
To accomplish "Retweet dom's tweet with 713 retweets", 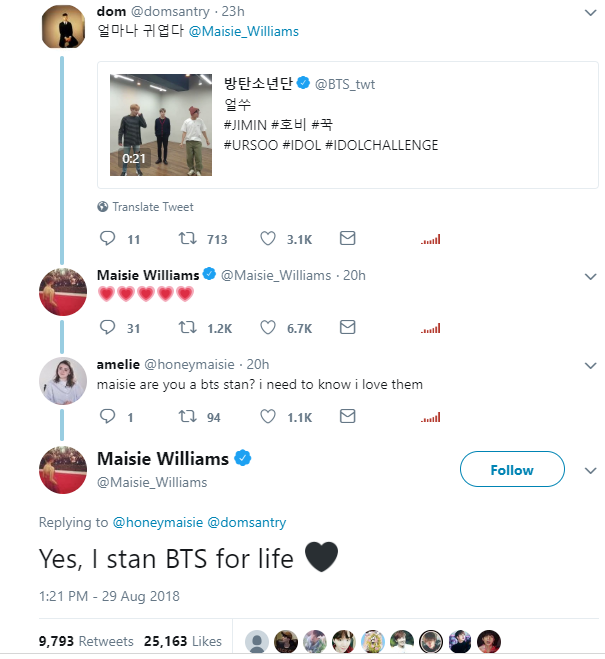I will coord(187,239).
